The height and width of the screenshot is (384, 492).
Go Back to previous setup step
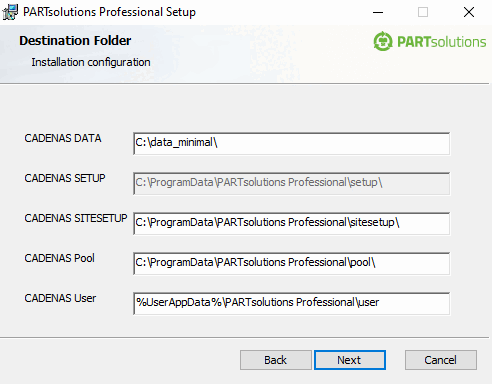(276, 360)
